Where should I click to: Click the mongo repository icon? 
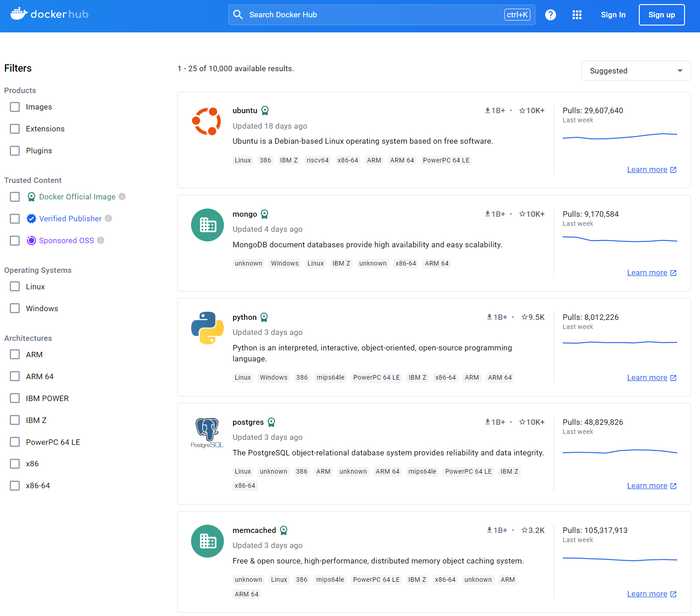click(207, 224)
